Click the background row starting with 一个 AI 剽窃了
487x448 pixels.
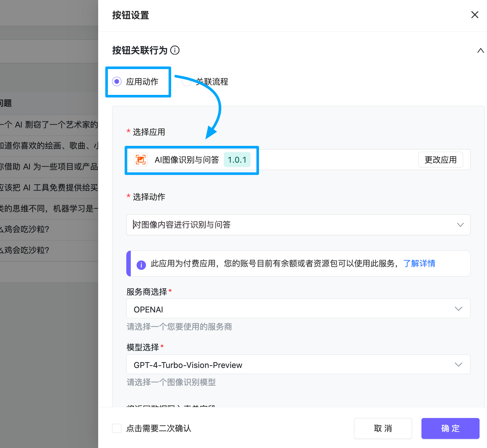click(49, 125)
